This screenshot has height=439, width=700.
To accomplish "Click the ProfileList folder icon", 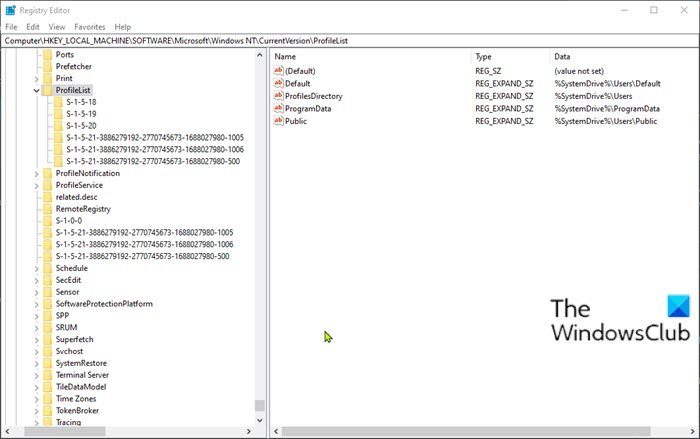I will pos(48,90).
